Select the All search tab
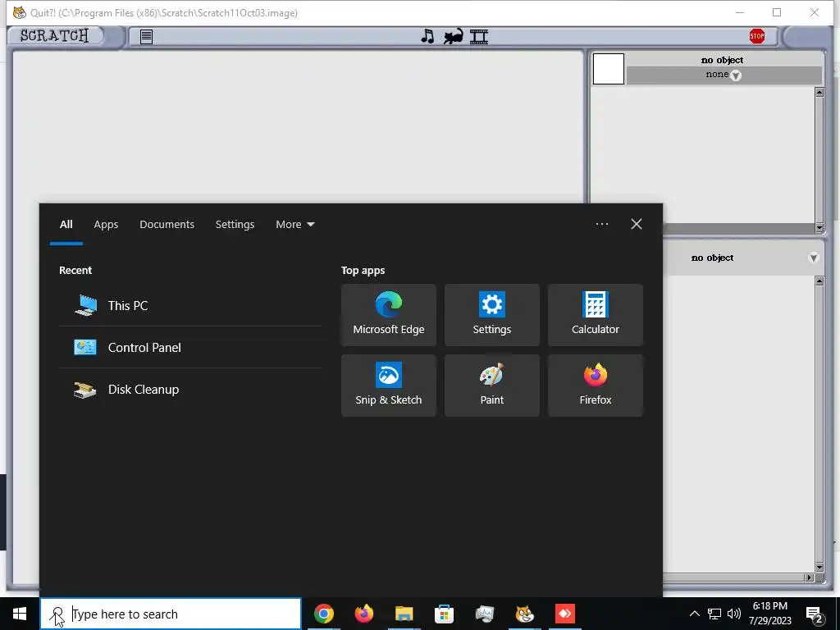840x630 pixels. [x=66, y=225]
